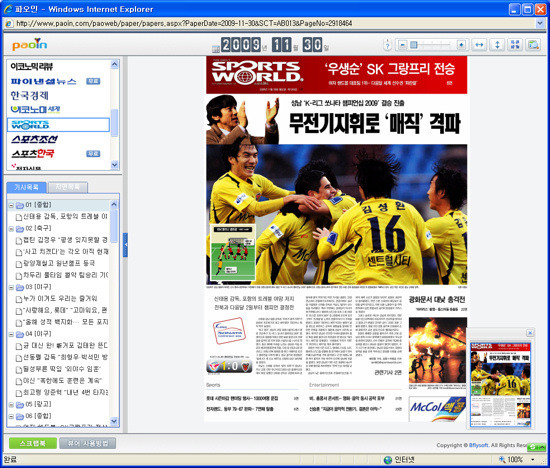Viewport: 550px width, 468px height.
Task: Click the main headline 무전기지휘로 '매직' 격파
Action: click(374, 123)
